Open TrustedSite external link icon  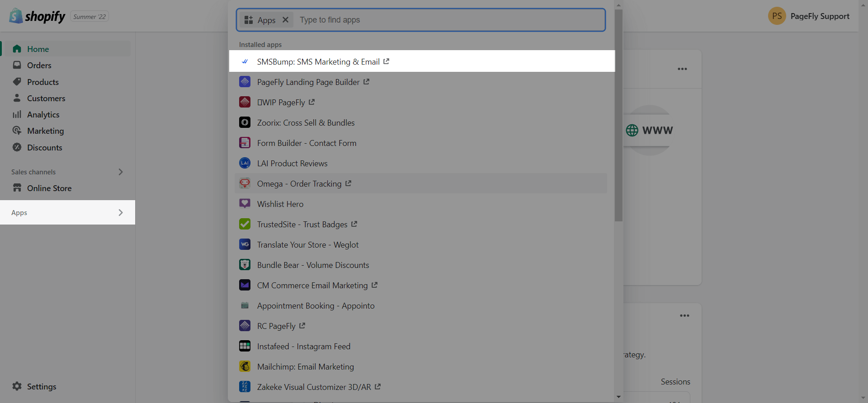tap(354, 224)
